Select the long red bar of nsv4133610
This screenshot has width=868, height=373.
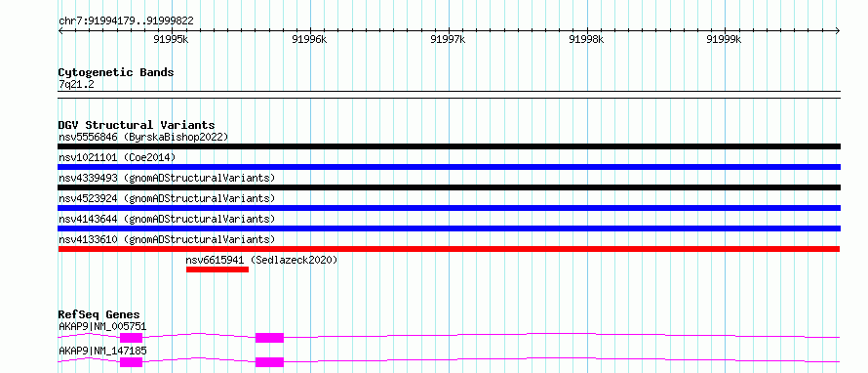click(450, 249)
